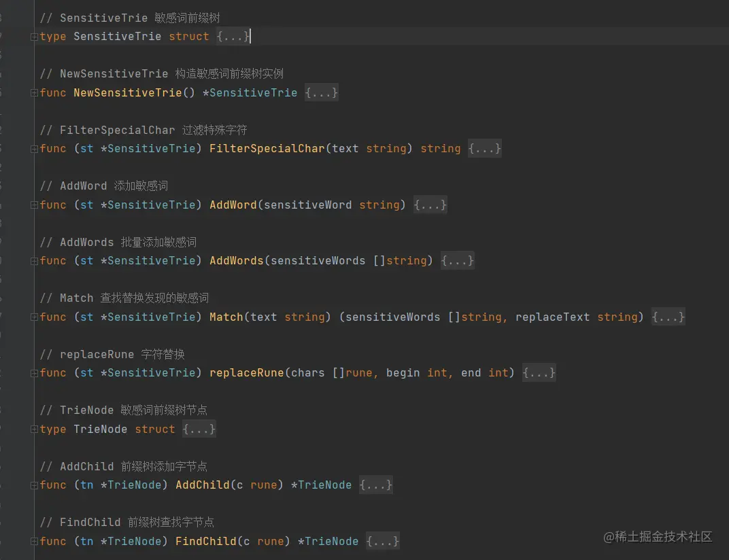Click the {...} placeholder after SensitiveTrie struct
729x560 pixels.
point(233,36)
